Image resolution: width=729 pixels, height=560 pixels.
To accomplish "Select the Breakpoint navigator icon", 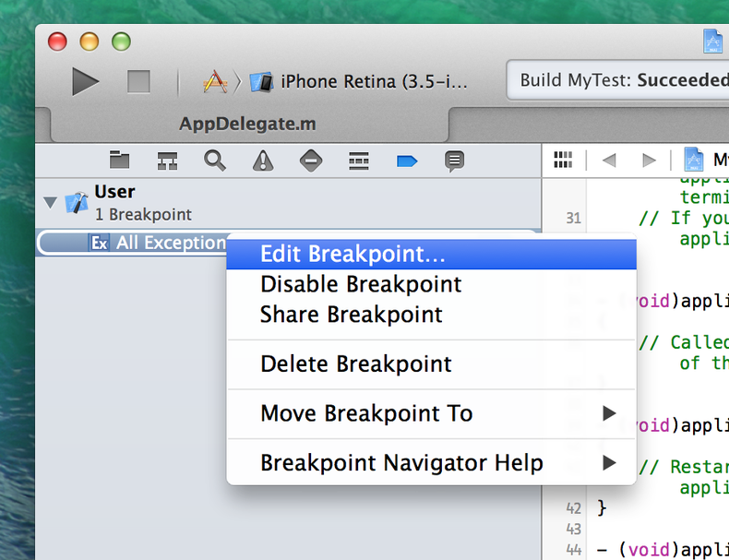I will 407,161.
